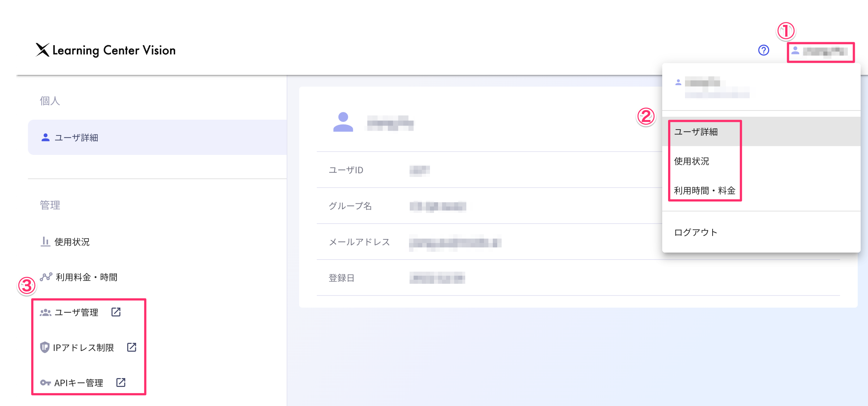Click the user avatar icon in the top bar
This screenshot has width=868, height=406.
(x=796, y=51)
